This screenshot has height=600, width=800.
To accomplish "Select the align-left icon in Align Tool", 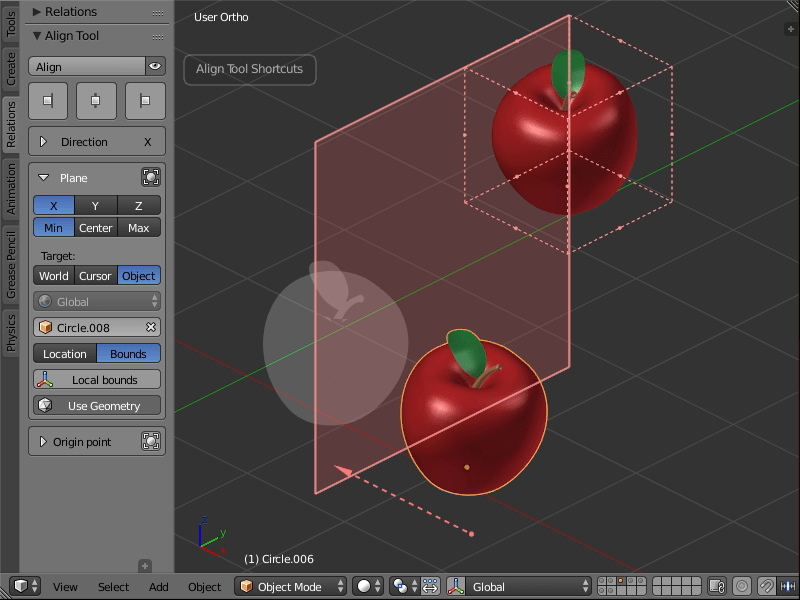I will (x=48, y=100).
